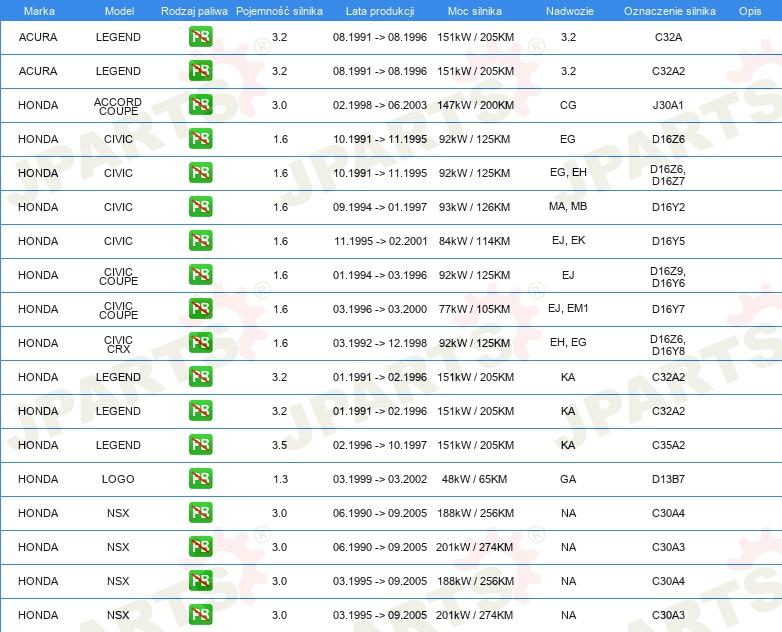This screenshot has width=782, height=632.
Task: Click the 'D16Z6, D16Y8' engine code cell
Action: click(x=668, y=345)
